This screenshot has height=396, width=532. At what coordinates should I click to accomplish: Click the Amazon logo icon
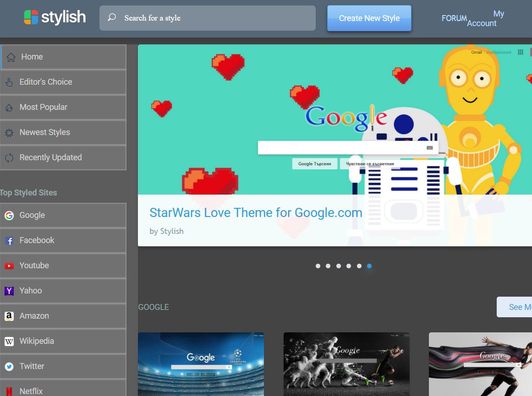tap(9, 316)
